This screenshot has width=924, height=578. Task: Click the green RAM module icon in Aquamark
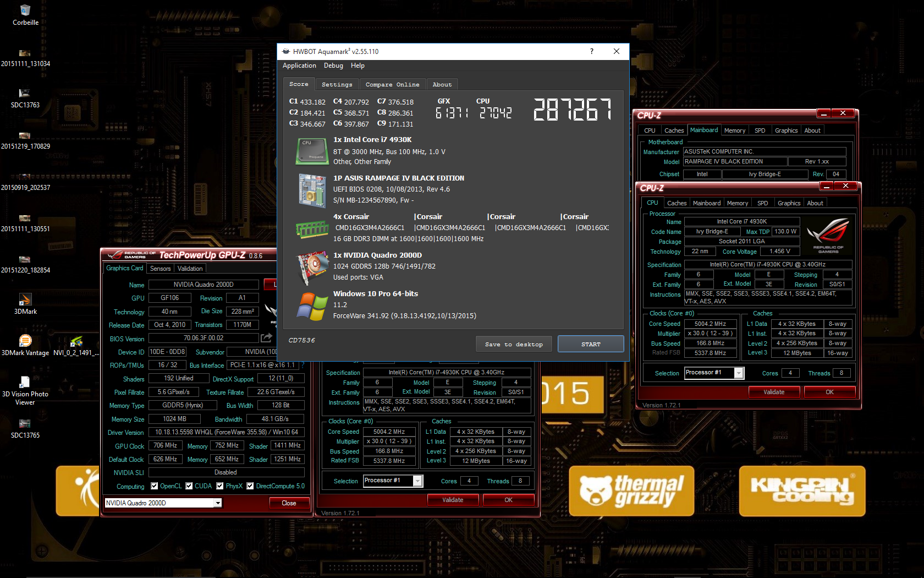pos(312,228)
